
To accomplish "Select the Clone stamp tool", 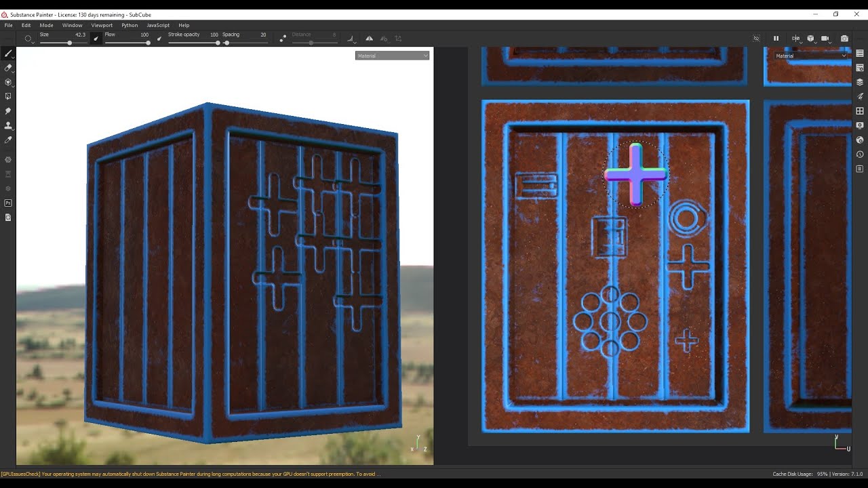I will 8,125.
